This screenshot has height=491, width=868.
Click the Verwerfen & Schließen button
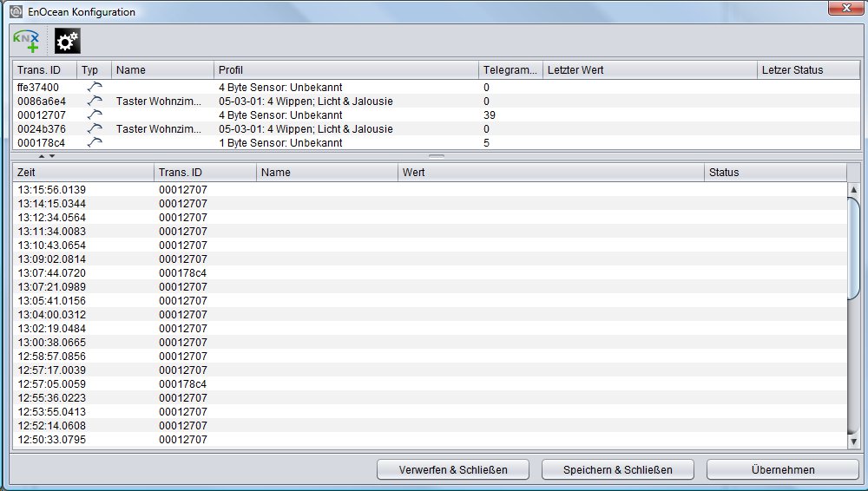pyautogui.click(x=453, y=469)
